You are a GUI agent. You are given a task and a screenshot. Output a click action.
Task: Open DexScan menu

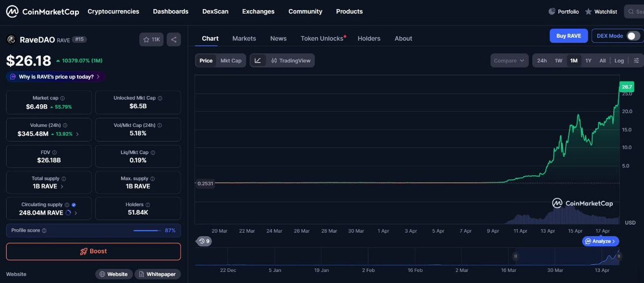pos(215,11)
